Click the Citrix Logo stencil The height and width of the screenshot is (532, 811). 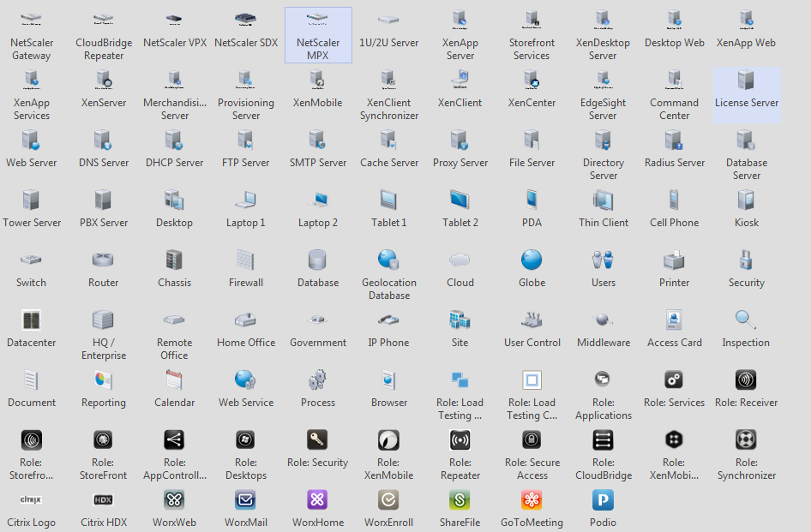[x=32, y=499]
